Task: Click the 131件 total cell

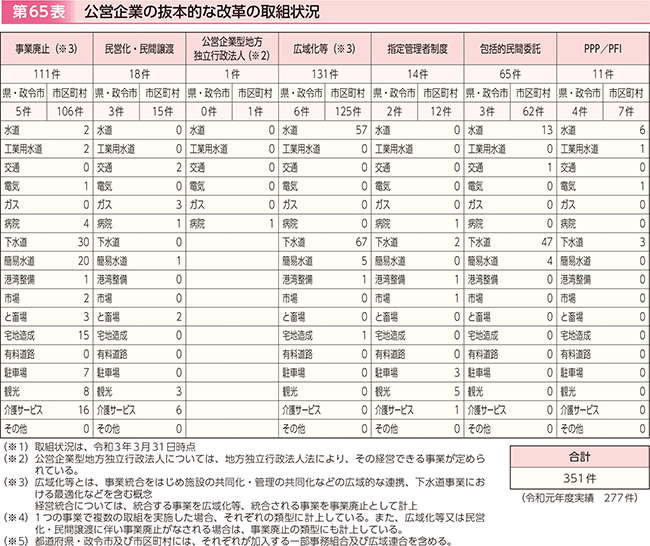Action: [x=325, y=74]
